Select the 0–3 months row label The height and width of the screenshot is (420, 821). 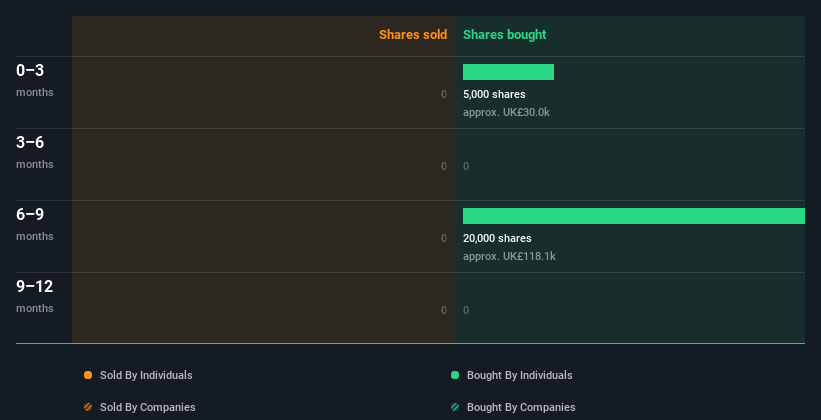pos(35,80)
